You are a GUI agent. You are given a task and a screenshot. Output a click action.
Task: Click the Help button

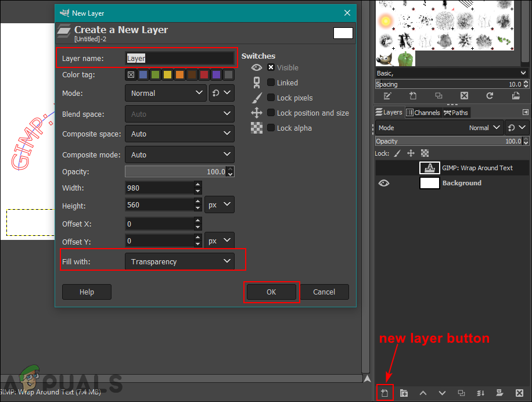click(87, 292)
